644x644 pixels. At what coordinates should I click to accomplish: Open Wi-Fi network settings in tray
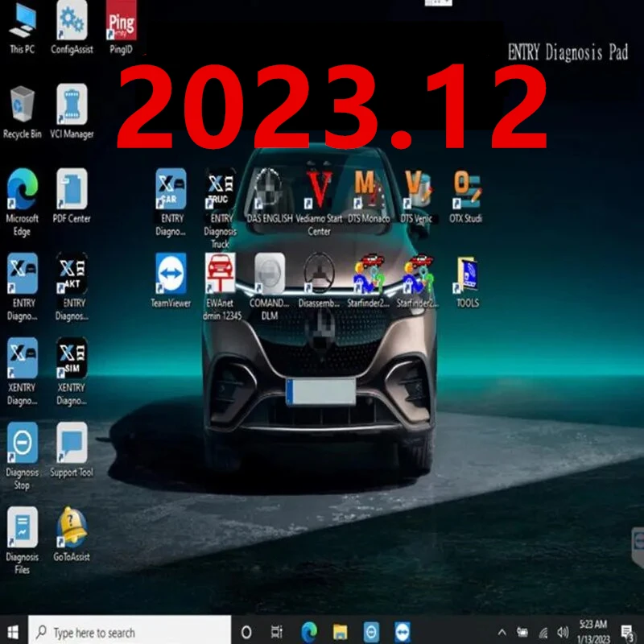(543, 633)
